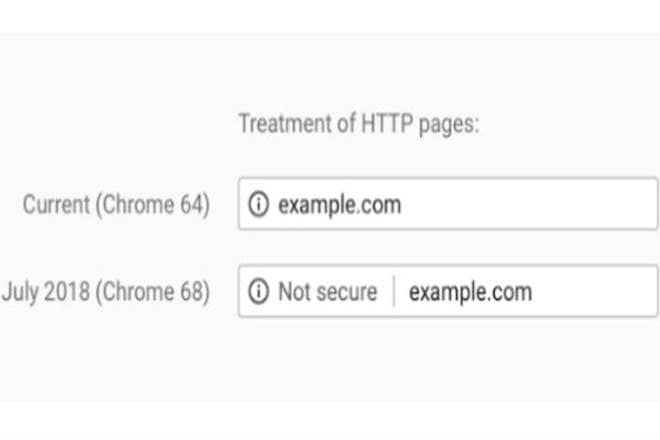The image size is (660, 440).
Task: Click divider between "Not secure" and example.com
Action: pos(394,292)
